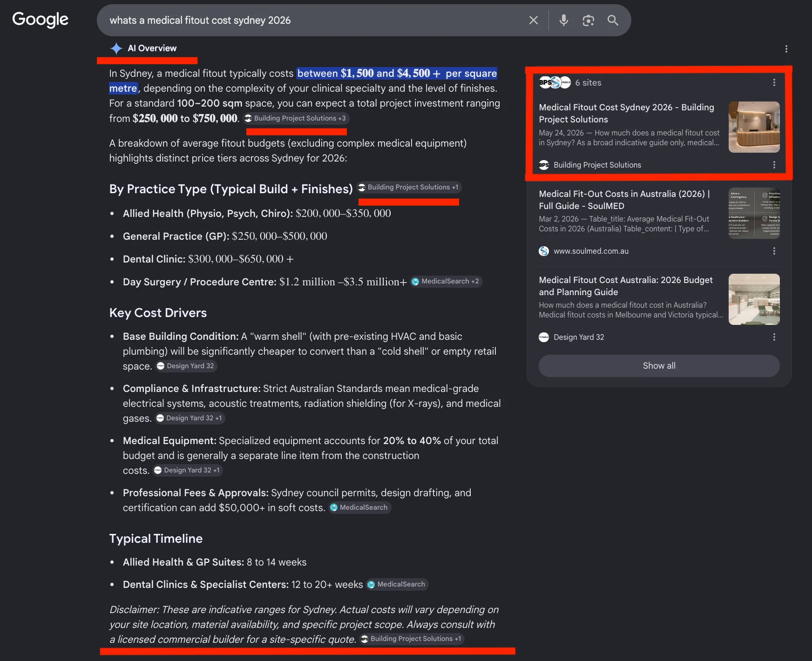Open Search by image (Lens) camera icon

pyautogui.click(x=589, y=20)
